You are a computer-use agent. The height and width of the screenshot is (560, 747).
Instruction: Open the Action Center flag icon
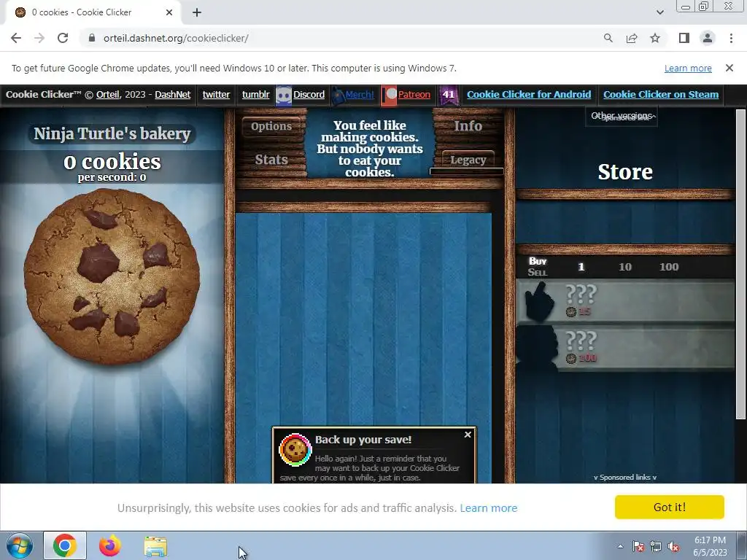pyautogui.click(x=638, y=546)
